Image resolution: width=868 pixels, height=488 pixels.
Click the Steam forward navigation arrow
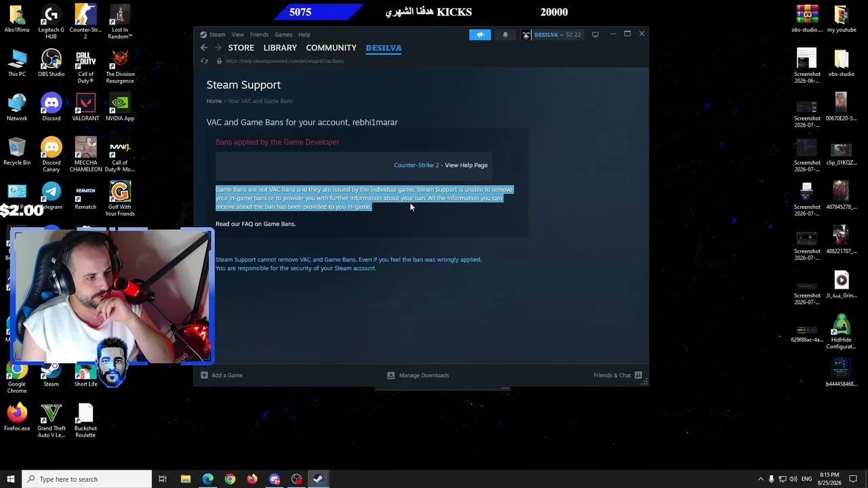(218, 47)
